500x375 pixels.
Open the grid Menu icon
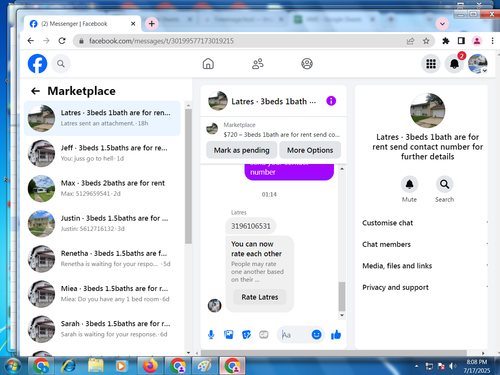click(x=431, y=64)
